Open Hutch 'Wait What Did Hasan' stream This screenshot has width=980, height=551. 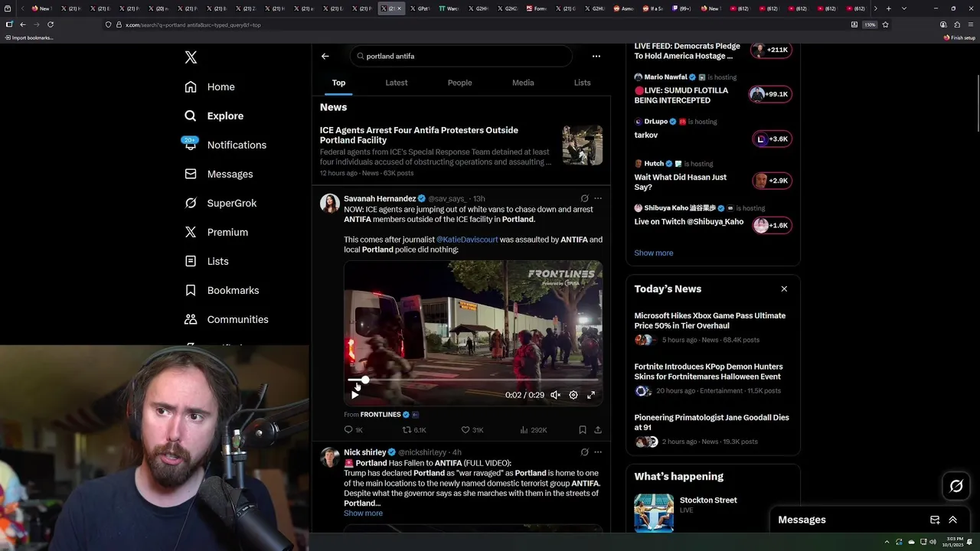(x=713, y=177)
